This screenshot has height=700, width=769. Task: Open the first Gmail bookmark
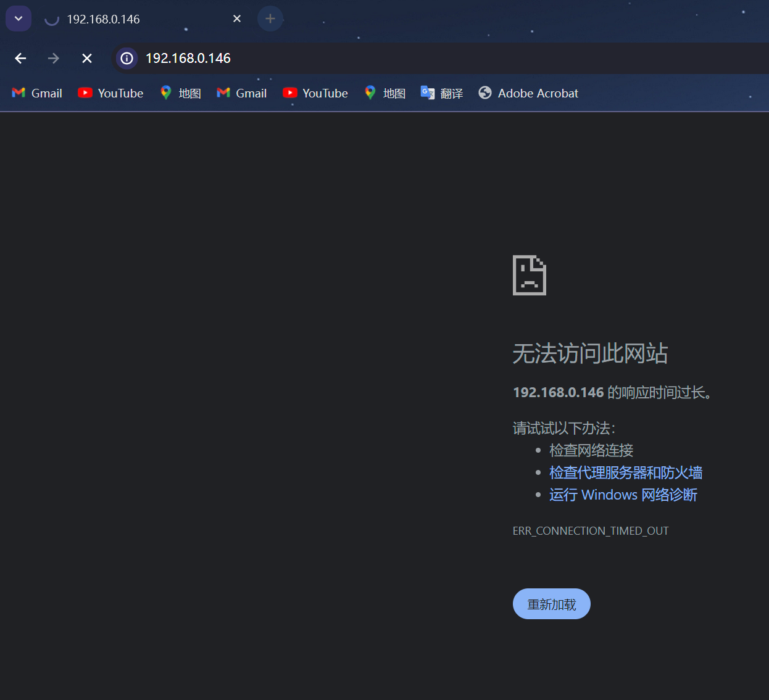[38, 93]
